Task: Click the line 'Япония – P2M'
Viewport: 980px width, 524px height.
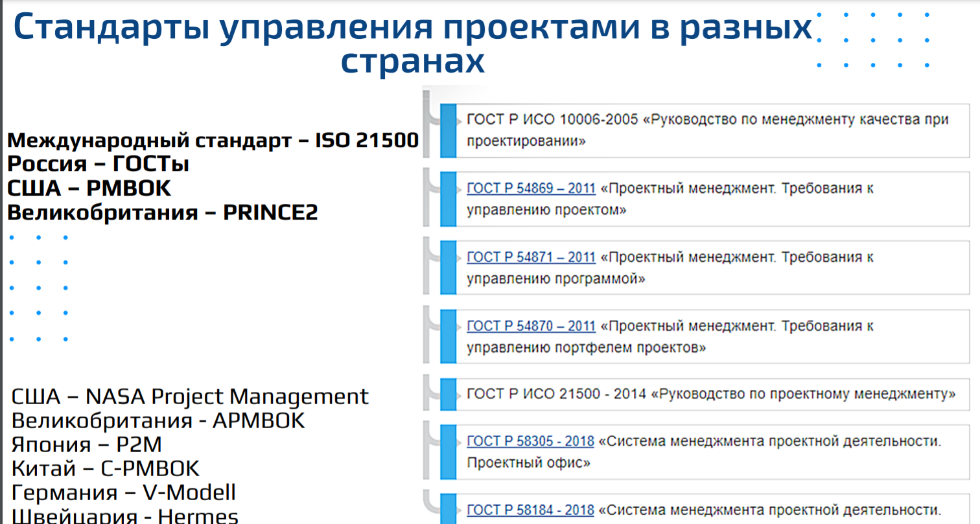Action: tap(86, 445)
